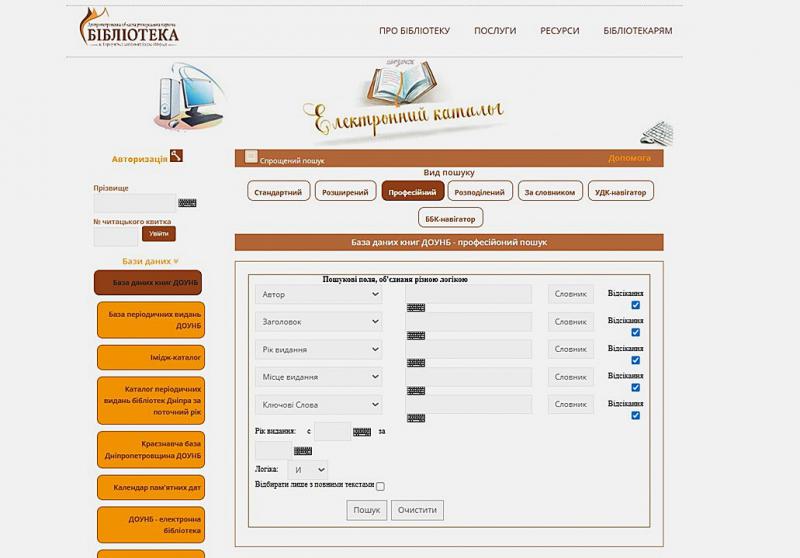Toggle Відсікання checkbox for Ключові Слова row
The image size is (800, 558).
tap(635, 415)
